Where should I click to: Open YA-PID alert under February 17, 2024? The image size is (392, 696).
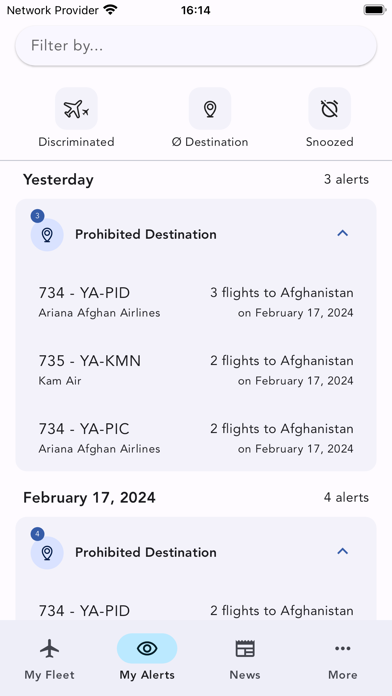(196, 612)
